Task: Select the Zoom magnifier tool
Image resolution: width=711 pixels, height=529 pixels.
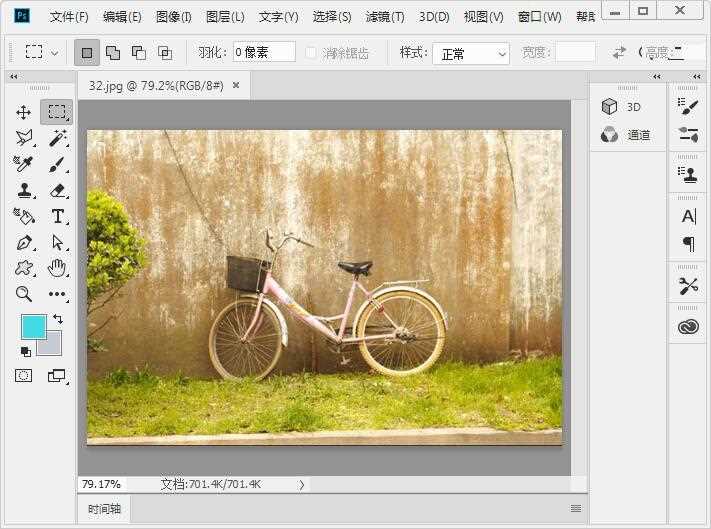Action: [x=24, y=294]
